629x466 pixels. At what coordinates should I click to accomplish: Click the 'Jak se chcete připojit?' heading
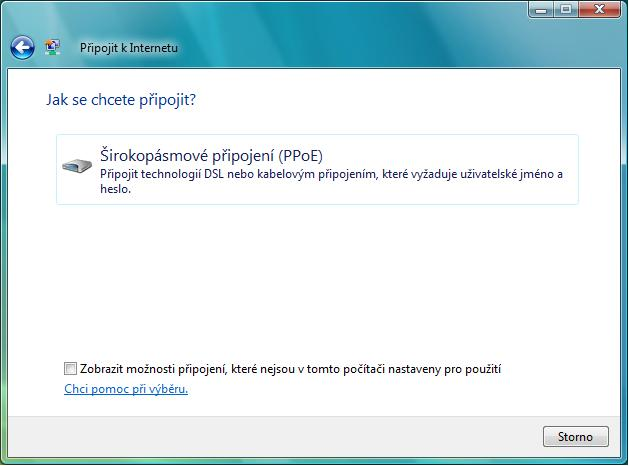tap(118, 100)
